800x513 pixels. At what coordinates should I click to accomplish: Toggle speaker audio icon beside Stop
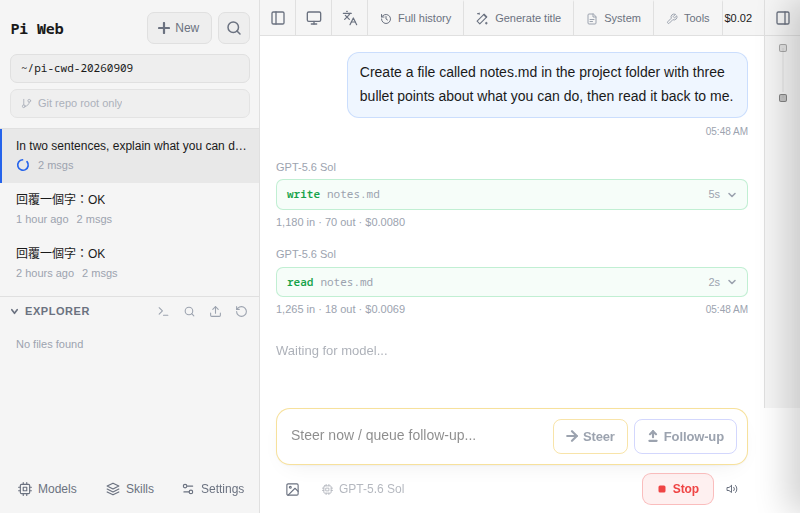coord(732,489)
